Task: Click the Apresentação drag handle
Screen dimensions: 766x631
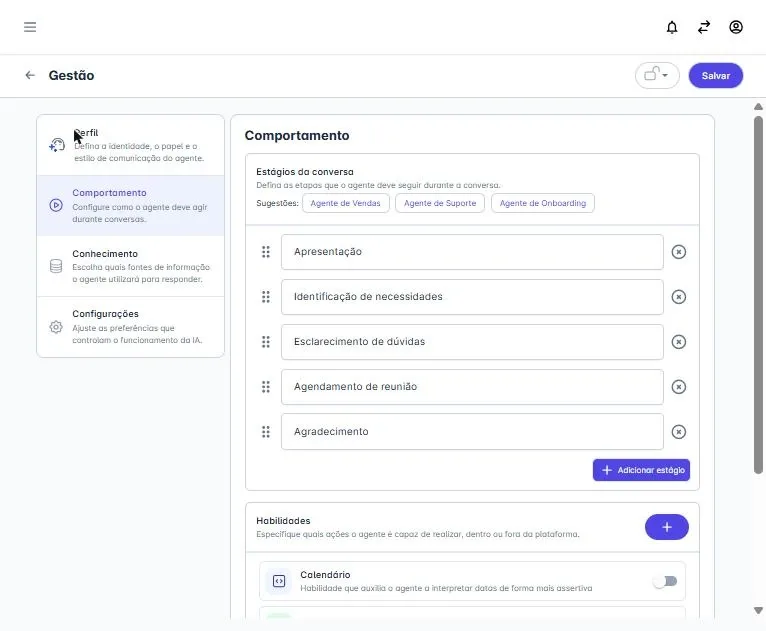Action: click(x=266, y=252)
